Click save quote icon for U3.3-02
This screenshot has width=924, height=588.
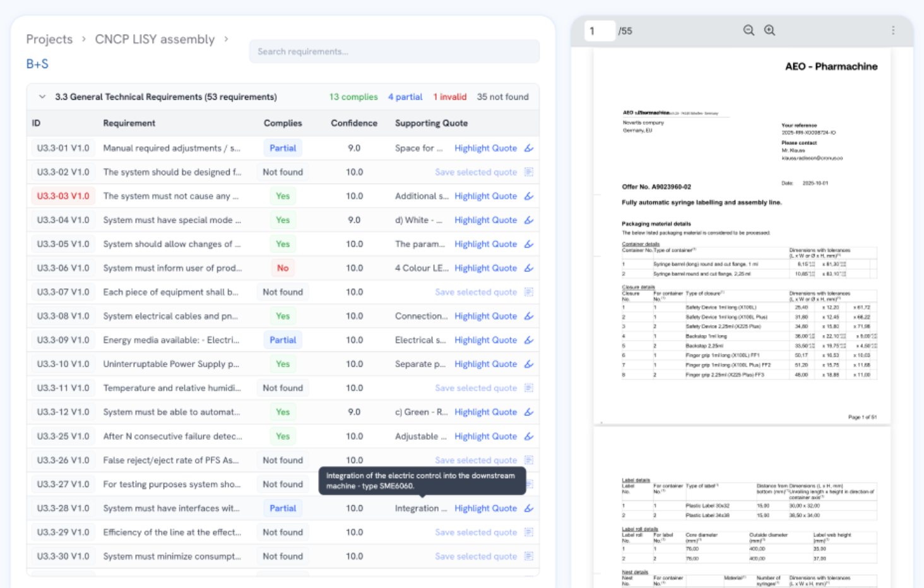(529, 172)
